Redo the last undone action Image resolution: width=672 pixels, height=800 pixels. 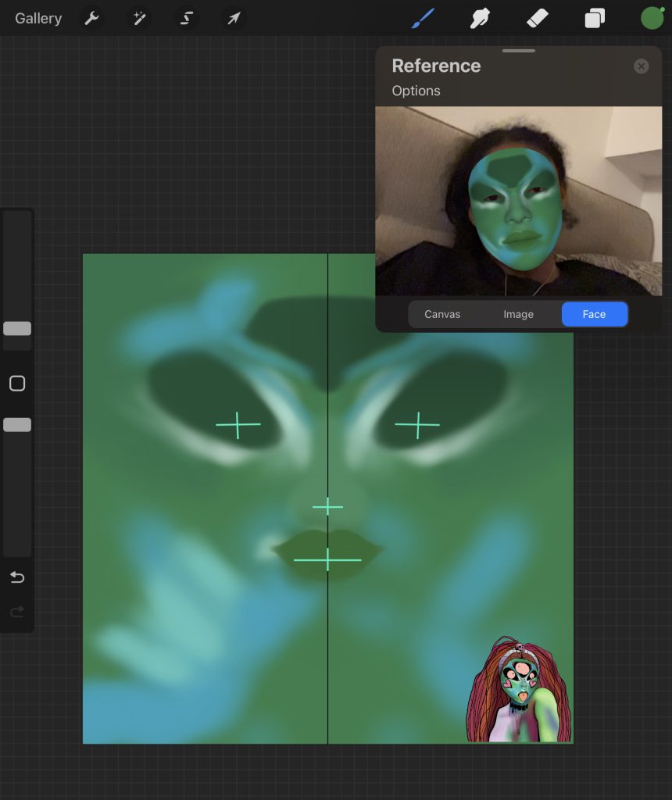[x=17, y=611]
